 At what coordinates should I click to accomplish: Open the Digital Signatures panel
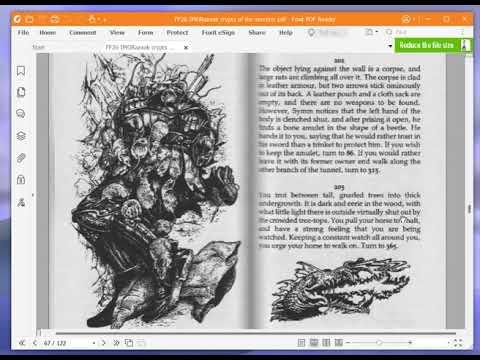point(21,202)
